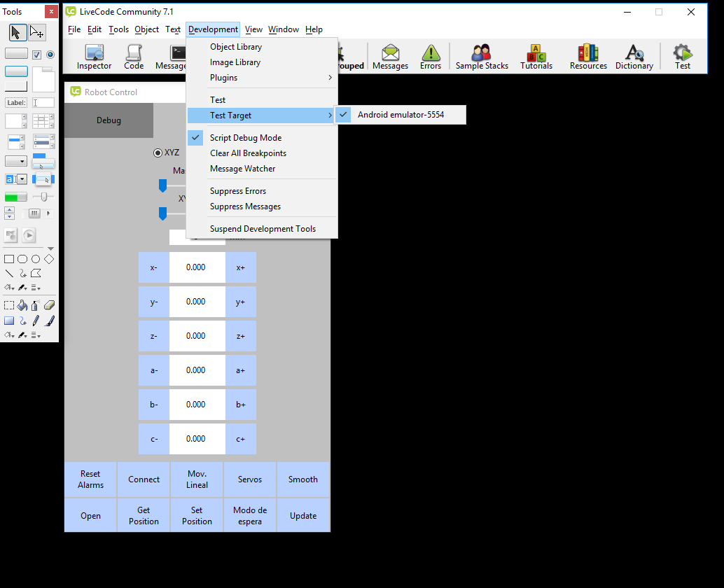Select the eraser paint tool
724x588 pixels.
49,305
